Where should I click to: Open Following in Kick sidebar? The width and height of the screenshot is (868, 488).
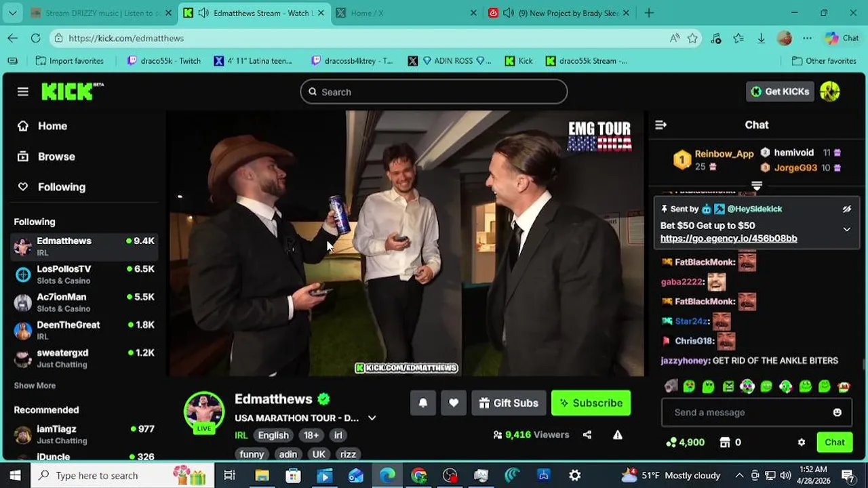(52, 187)
